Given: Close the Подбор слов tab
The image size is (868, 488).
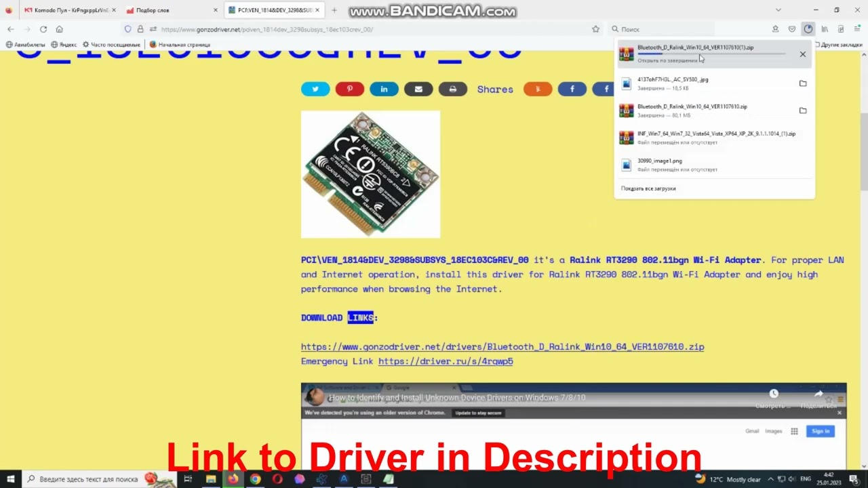Looking at the screenshot, I should [x=215, y=10].
